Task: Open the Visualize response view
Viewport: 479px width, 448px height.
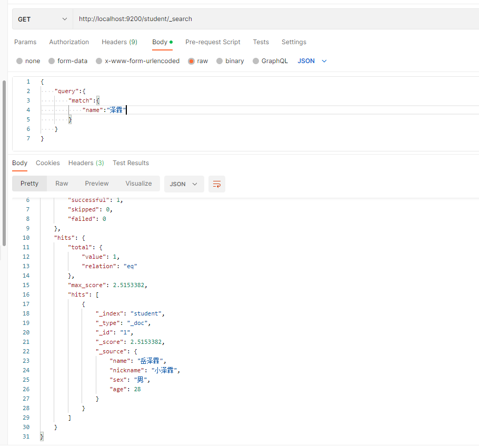Action: click(x=138, y=184)
